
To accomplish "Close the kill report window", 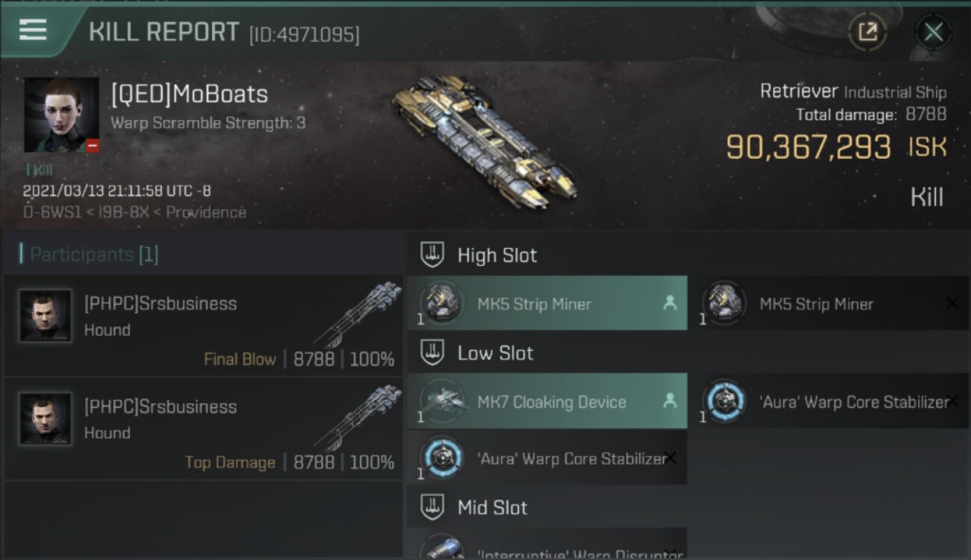I will (x=933, y=31).
